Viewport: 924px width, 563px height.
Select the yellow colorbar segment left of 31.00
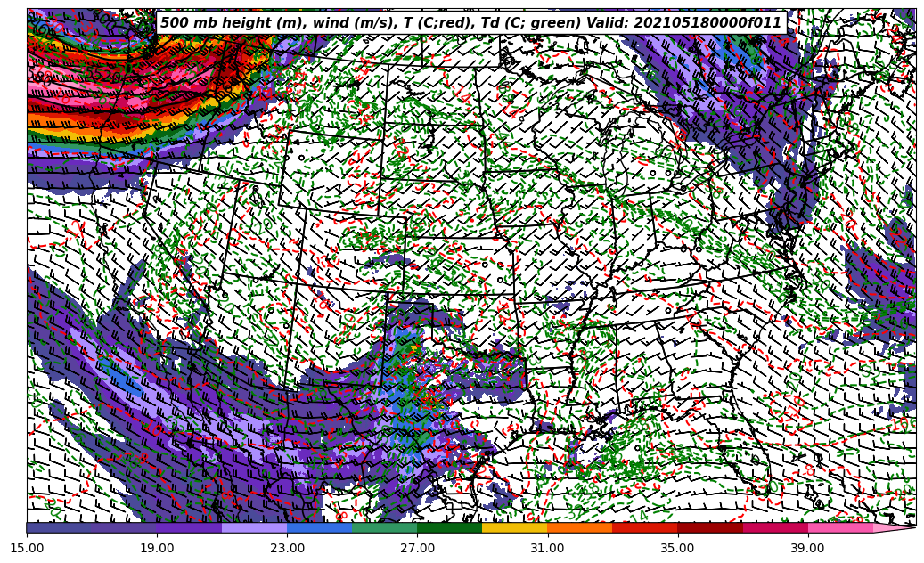coord(515,527)
